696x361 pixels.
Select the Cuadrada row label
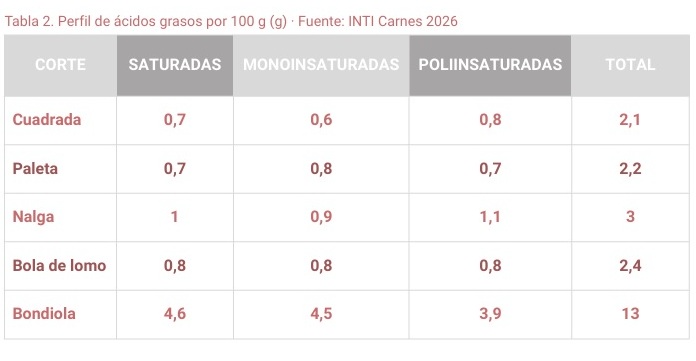(47, 120)
